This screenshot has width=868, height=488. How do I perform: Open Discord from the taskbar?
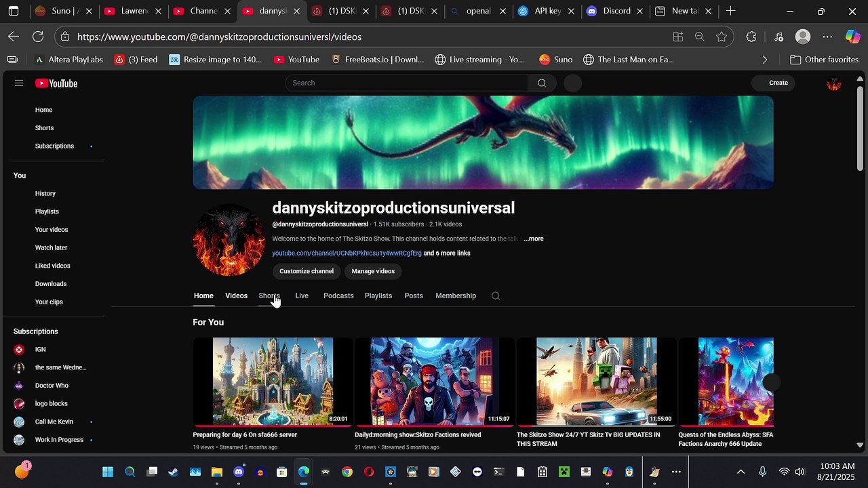(x=239, y=472)
